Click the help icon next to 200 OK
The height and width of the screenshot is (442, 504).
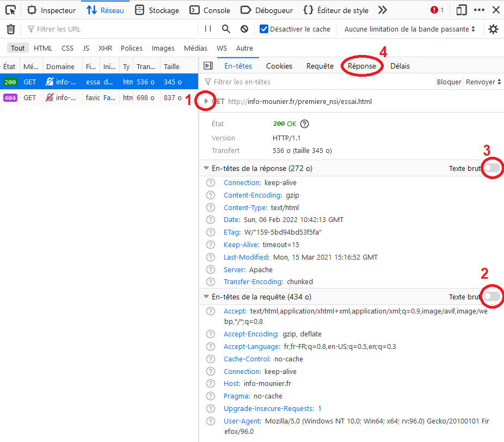coord(304,124)
